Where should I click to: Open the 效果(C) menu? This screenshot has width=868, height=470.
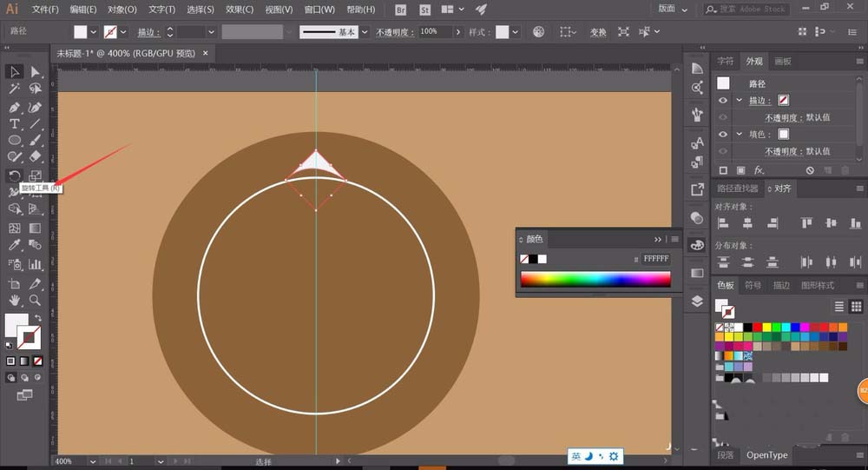click(x=239, y=10)
